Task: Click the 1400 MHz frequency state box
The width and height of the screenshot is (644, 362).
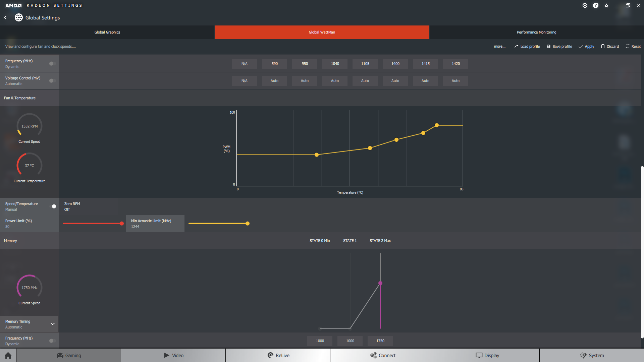Action: (395, 64)
